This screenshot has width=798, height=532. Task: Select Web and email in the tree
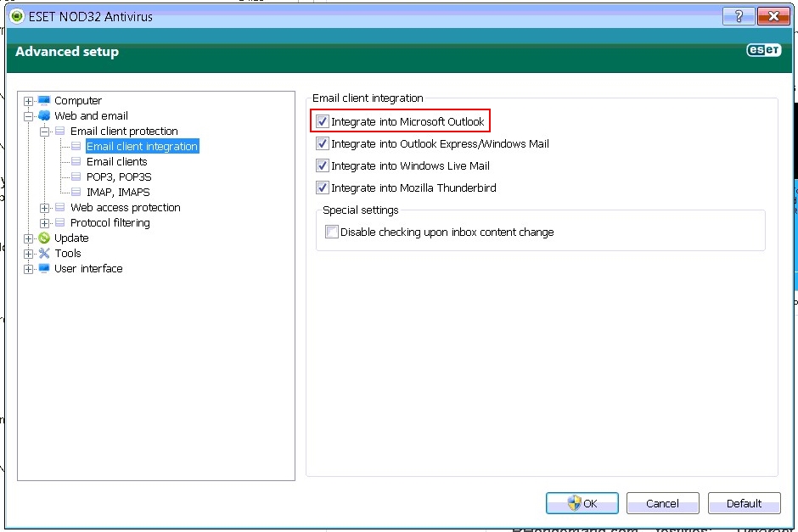(x=91, y=115)
